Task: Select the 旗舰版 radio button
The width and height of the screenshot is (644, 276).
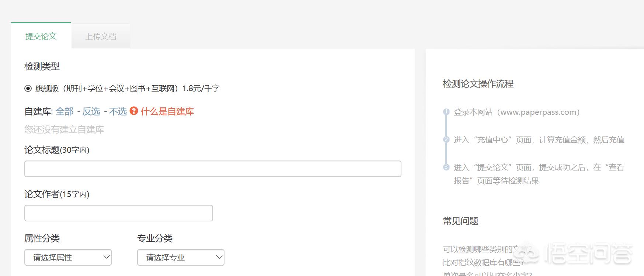Action: pyautogui.click(x=28, y=89)
